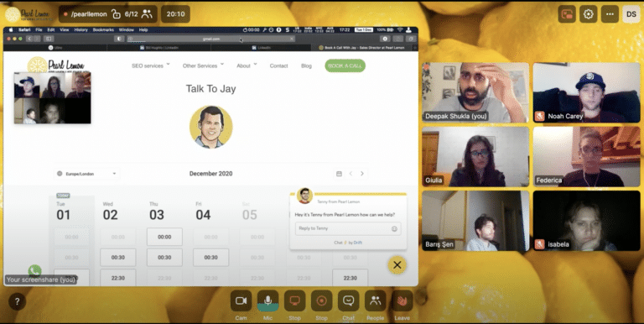Select the Thu 03 00:00 time slot

164,237
